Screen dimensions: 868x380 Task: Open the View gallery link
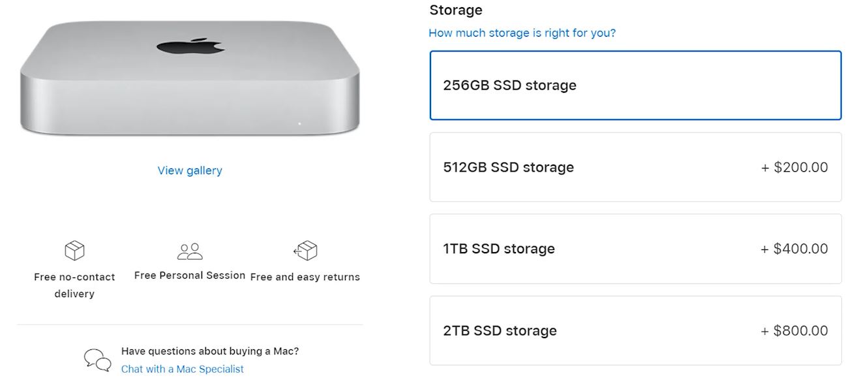190,170
